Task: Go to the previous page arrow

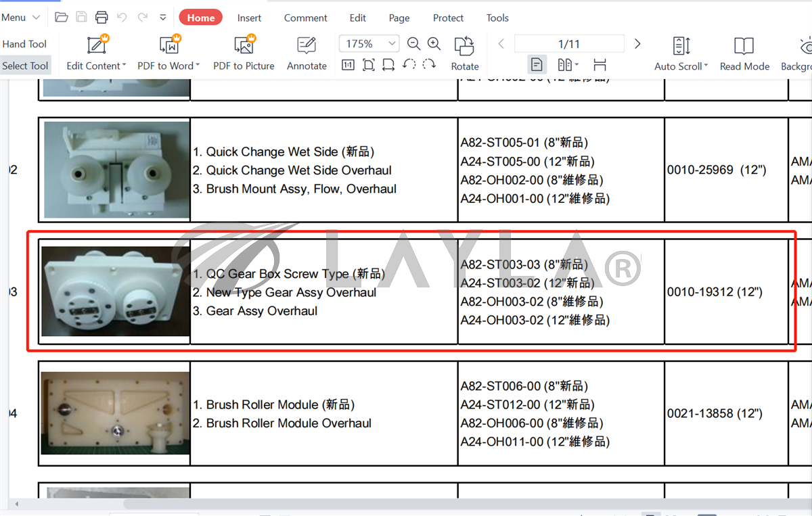Action: coord(501,44)
